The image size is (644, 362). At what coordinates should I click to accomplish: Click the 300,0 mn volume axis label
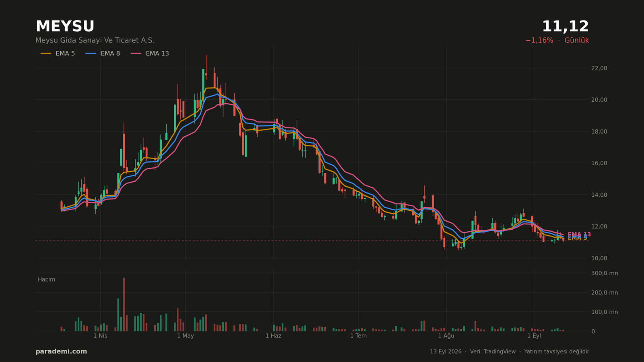point(604,273)
